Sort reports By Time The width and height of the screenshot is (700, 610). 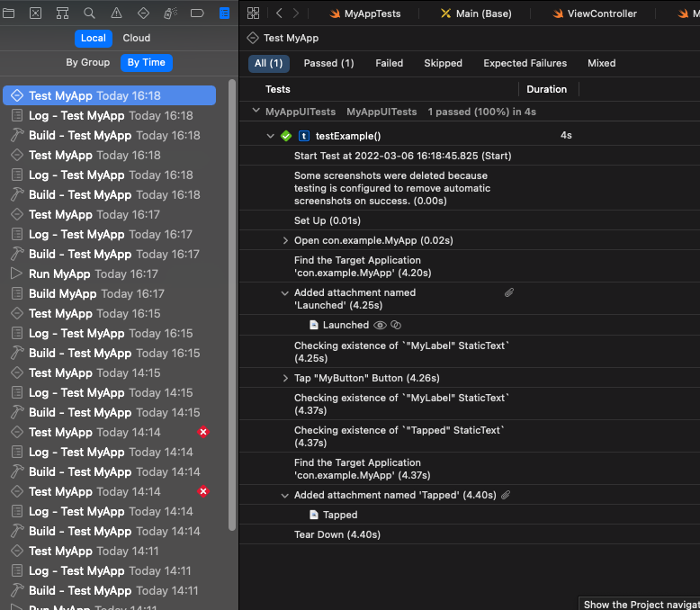coord(147,62)
